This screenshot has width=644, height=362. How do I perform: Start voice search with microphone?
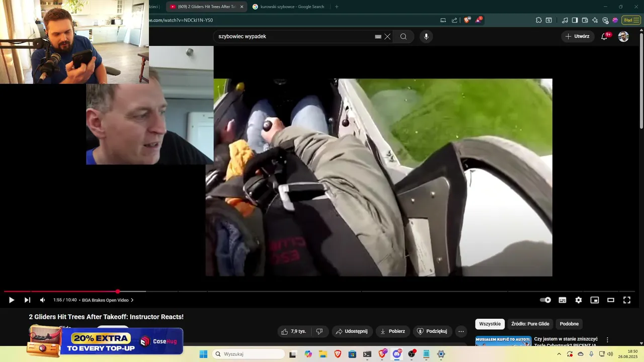[x=426, y=37]
